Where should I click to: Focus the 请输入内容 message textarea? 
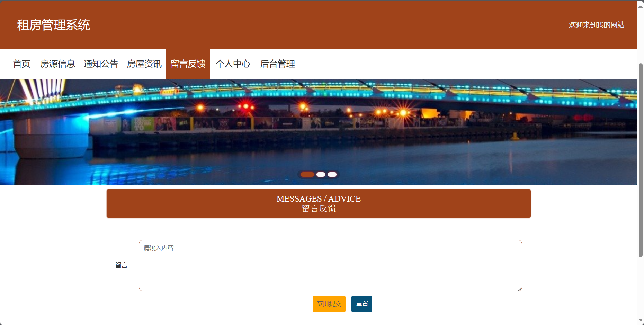pos(330,266)
